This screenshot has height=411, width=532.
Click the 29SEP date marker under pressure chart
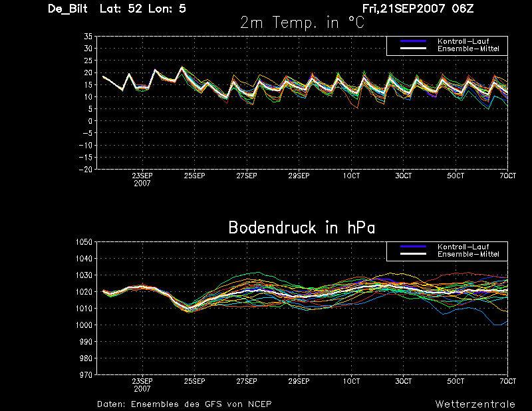click(299, 382)
